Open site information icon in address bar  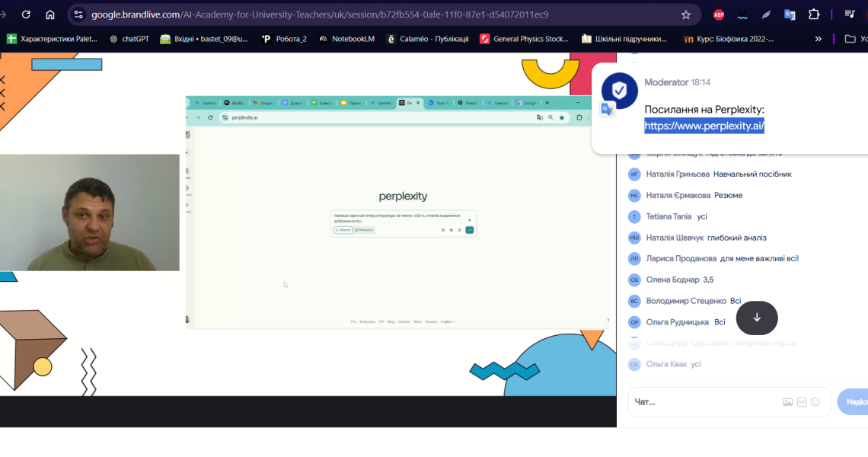[x=78, y=15]
